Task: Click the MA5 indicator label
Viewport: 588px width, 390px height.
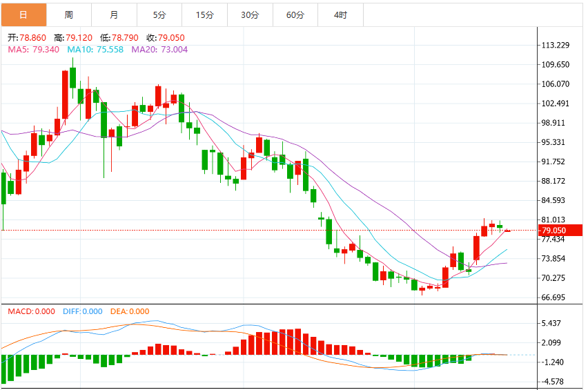Action: point(34,50)
